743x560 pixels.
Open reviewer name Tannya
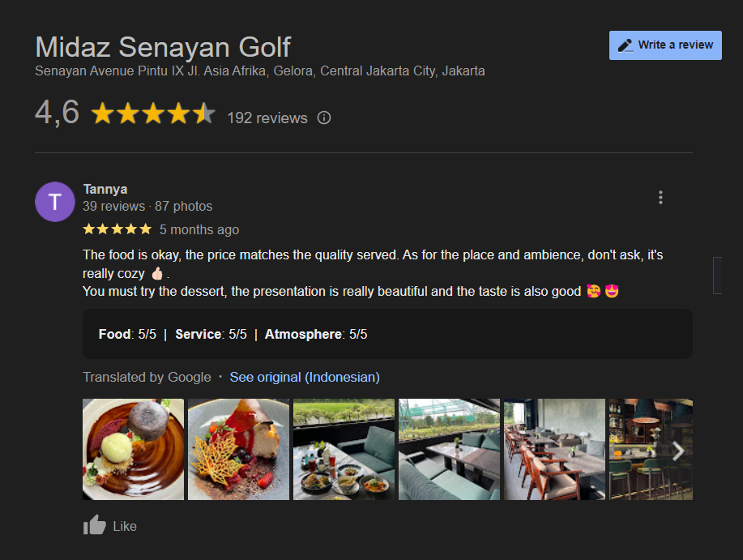click(105, 189)
